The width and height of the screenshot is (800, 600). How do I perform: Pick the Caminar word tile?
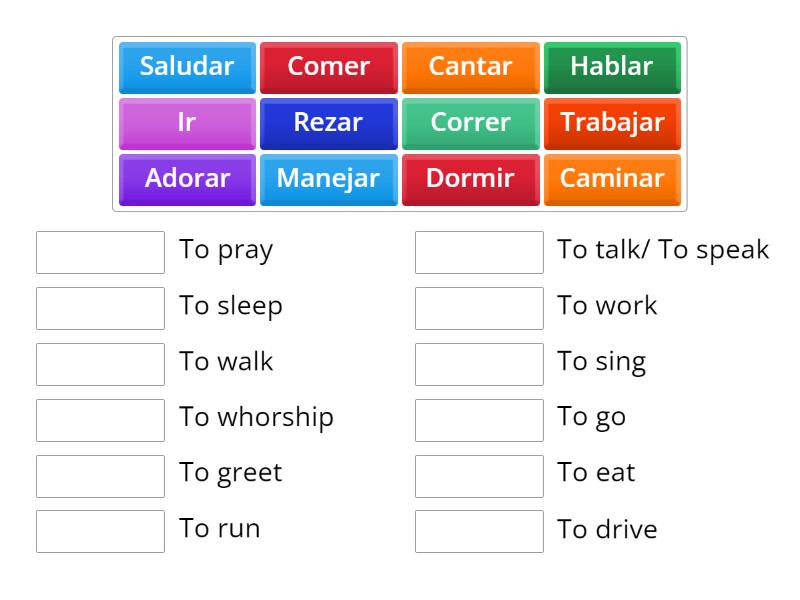coord(612,179)
